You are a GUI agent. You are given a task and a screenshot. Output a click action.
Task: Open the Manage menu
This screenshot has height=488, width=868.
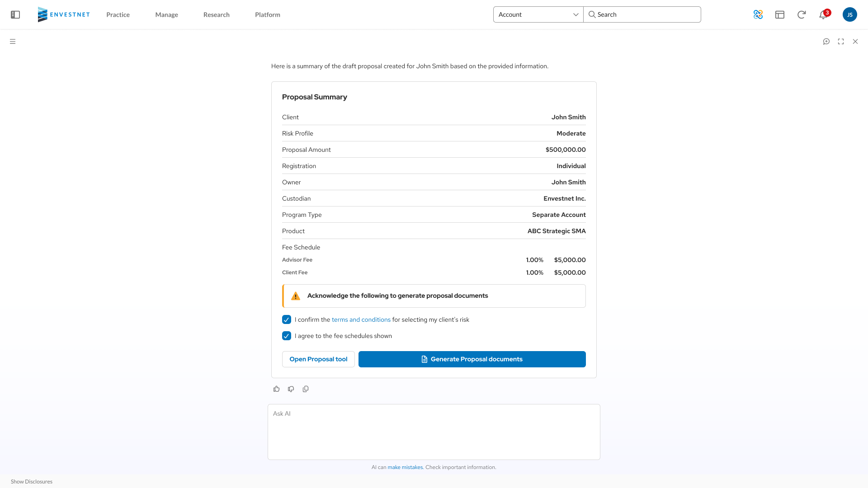tap(167, 14)
